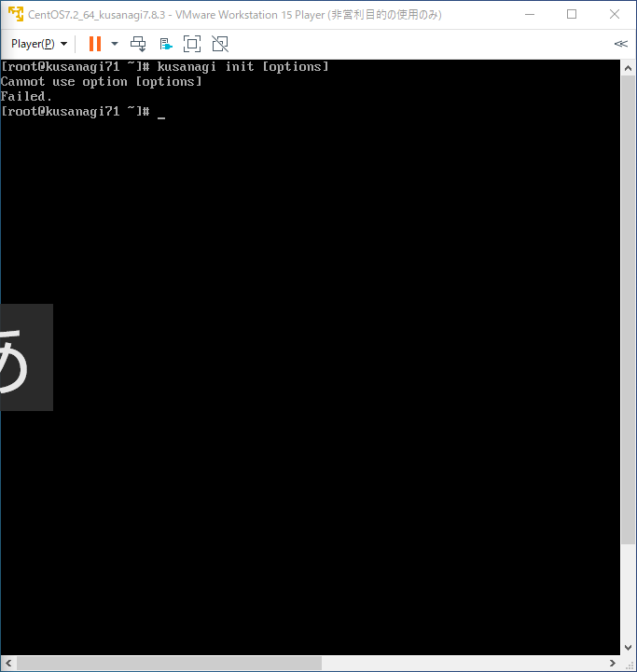Screen dimensions: 637x672
Task: Click the horizontal scrollbar left arrow
Action: coord(8,663)
